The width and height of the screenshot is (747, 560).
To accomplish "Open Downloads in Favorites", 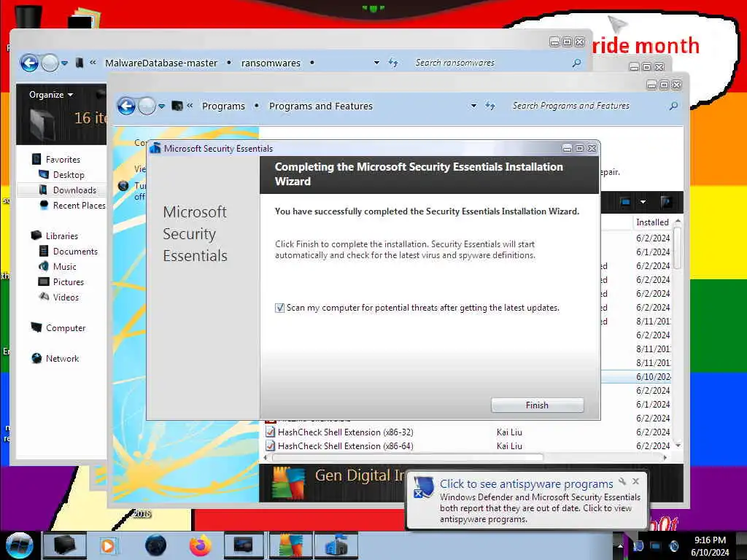I will coord(74,190).
